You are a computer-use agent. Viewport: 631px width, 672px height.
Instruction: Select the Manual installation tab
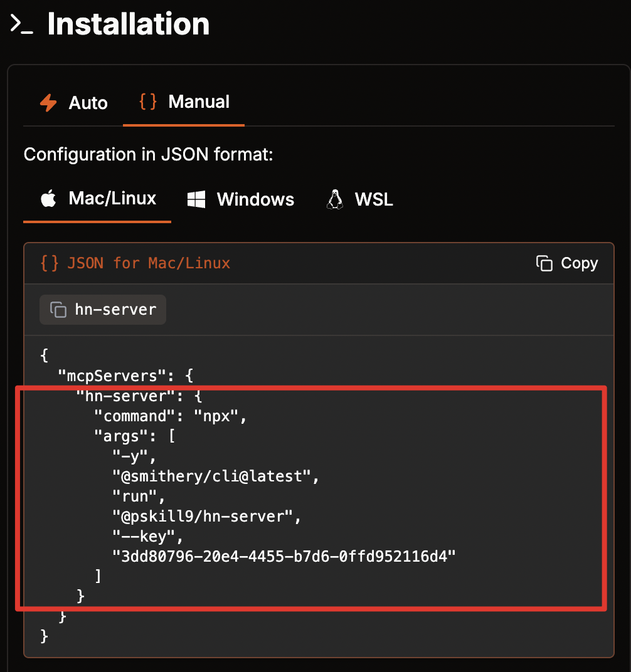pos(184,102)
